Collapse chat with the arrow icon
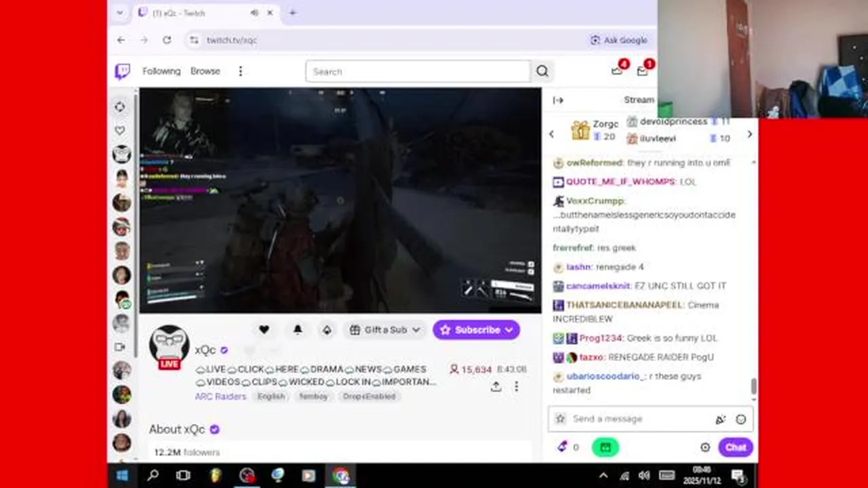Viewport: 868px width, 488px height. pos(558,100)
